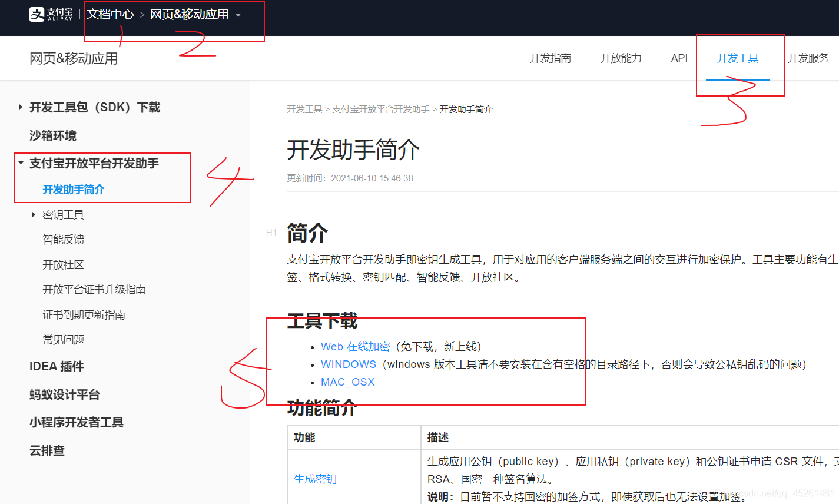Click the 工具下载 heading

coord(322,321)
